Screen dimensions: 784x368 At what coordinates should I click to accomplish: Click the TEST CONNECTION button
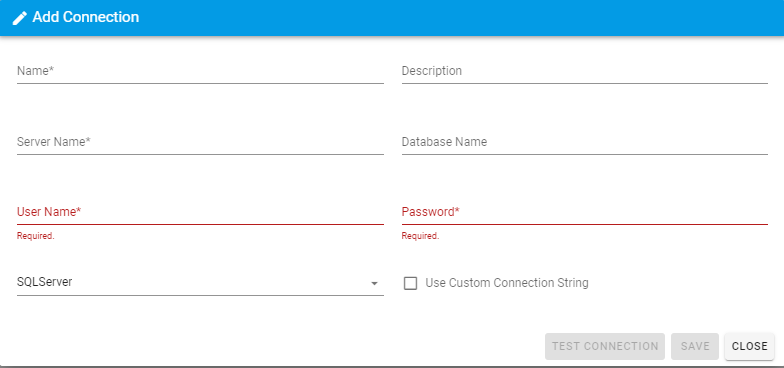[x=604, y=346]
